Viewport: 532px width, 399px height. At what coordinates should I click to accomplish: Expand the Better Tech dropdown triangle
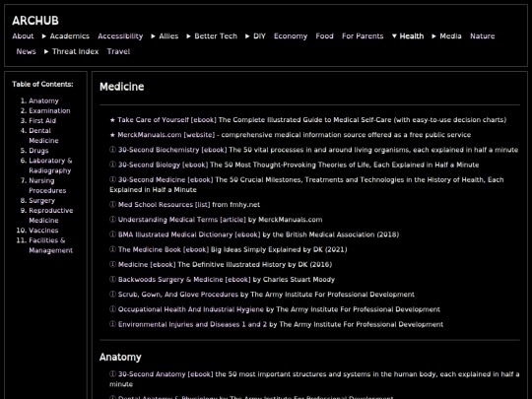point(188,36)
